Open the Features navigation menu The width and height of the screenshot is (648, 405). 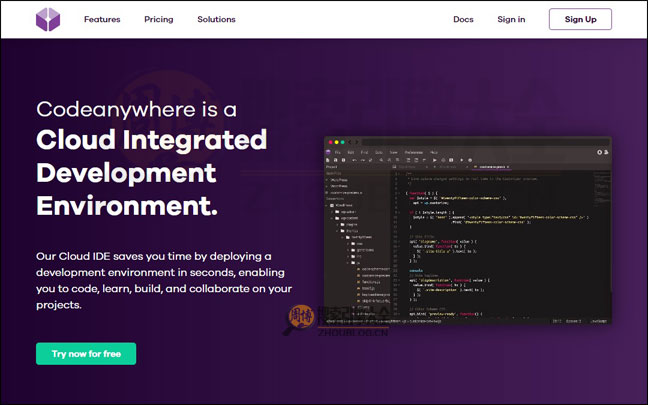102,19
